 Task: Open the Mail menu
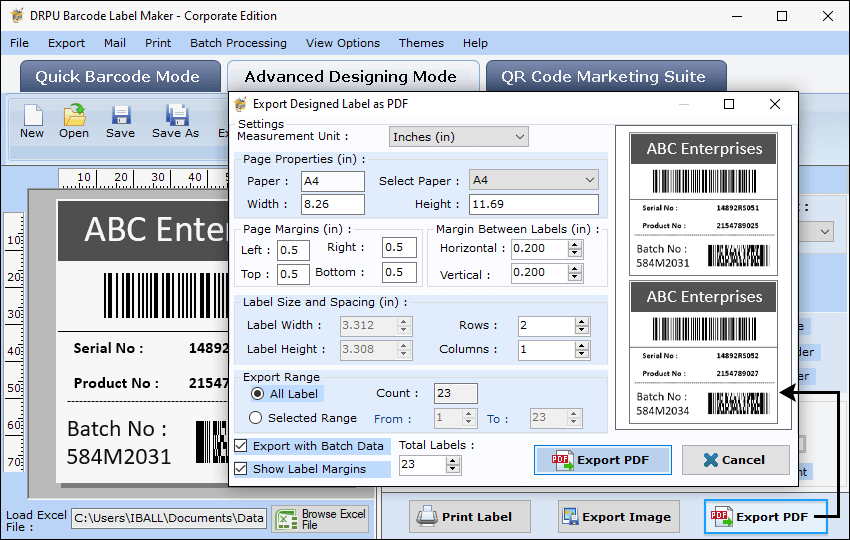(115, 43)
